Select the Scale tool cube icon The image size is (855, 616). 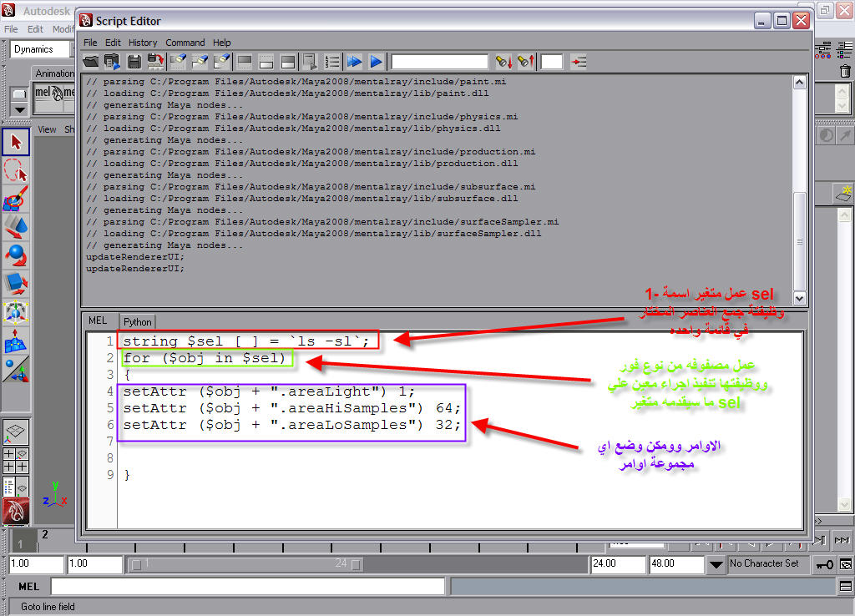(16, 283)
